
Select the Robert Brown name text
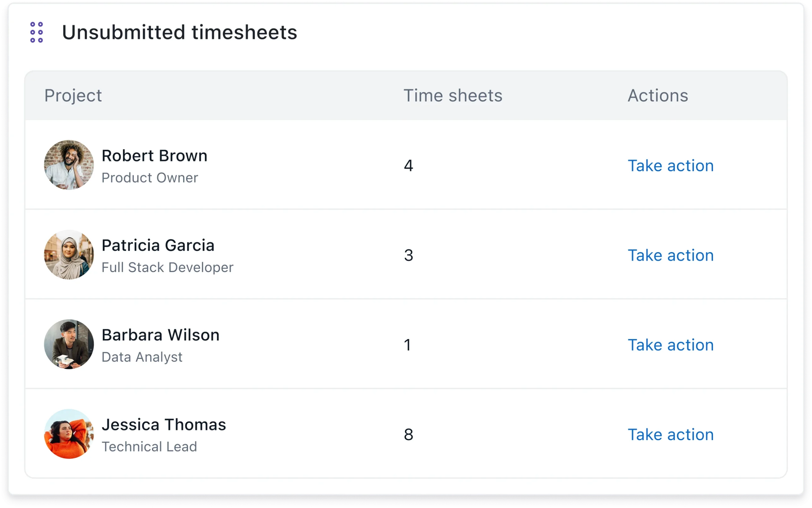[154, 156]
